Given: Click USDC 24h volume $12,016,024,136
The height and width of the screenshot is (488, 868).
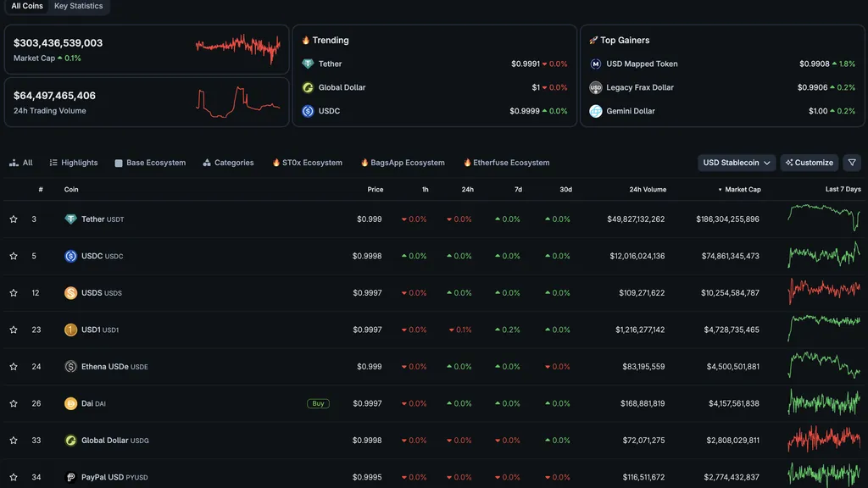Looking at the screenshot, I should (x=637, y=256).
